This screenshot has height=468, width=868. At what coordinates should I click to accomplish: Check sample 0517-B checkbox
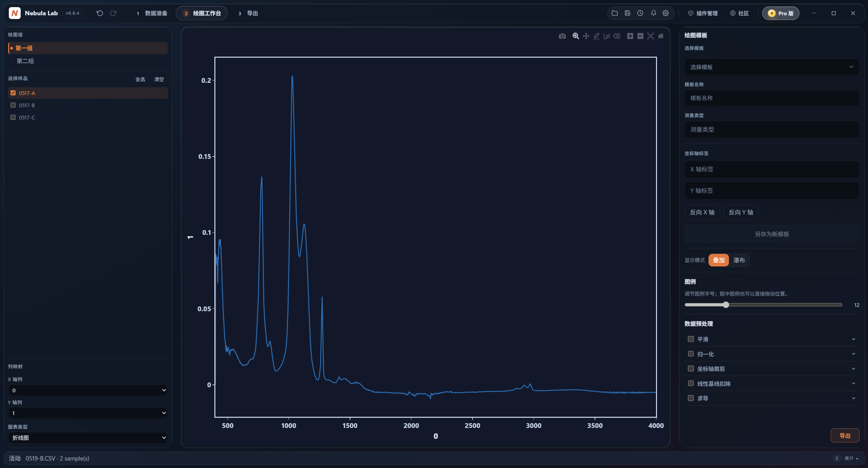[x=13, y=105]
